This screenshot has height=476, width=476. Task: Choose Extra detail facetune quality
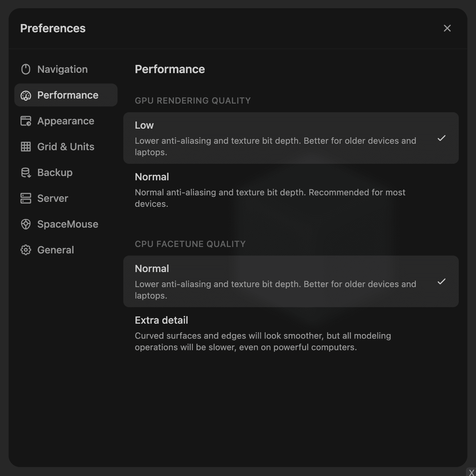tap(291, 333)
